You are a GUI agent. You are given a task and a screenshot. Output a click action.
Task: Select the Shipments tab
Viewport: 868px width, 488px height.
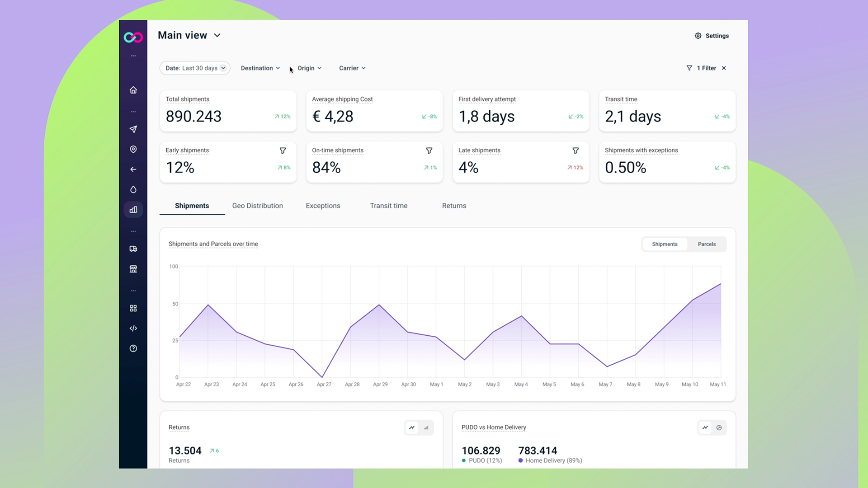(192, 206)
